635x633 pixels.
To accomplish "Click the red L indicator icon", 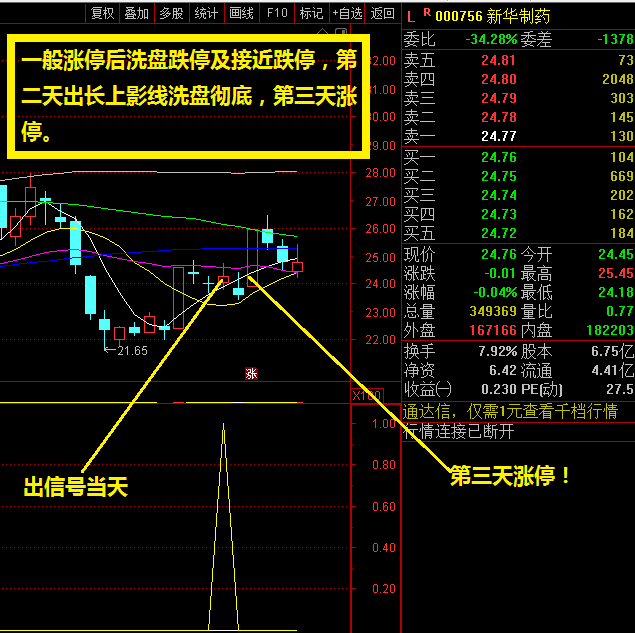I will (411, 17).
